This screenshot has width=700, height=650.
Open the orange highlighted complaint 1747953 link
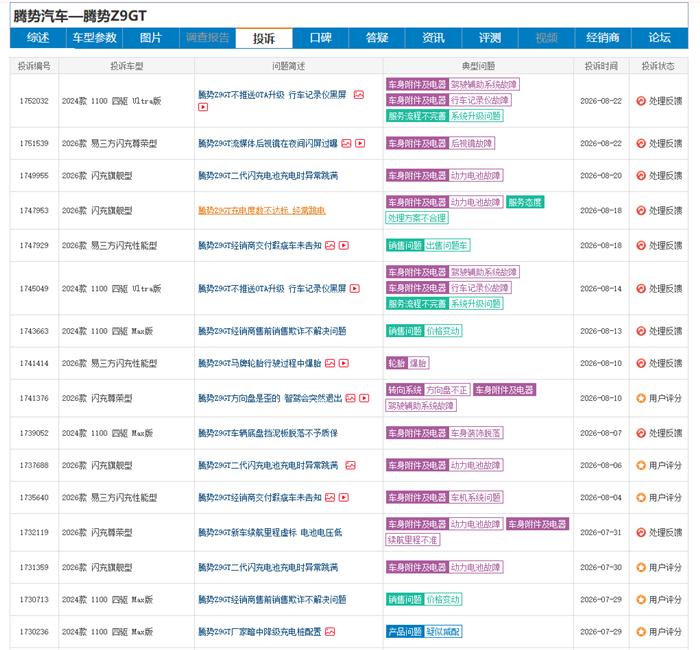pyautogui.click(x=262, y=210)
